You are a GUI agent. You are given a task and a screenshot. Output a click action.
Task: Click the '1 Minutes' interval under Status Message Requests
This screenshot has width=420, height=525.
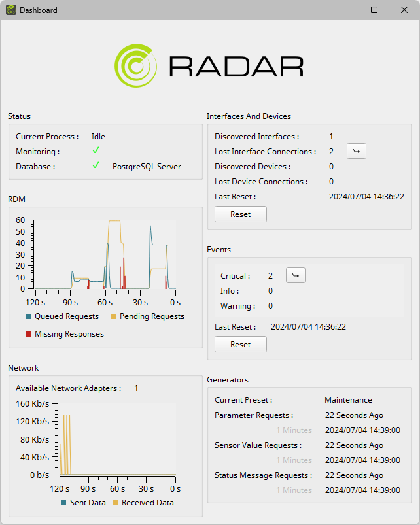click(x=294, y=490)
